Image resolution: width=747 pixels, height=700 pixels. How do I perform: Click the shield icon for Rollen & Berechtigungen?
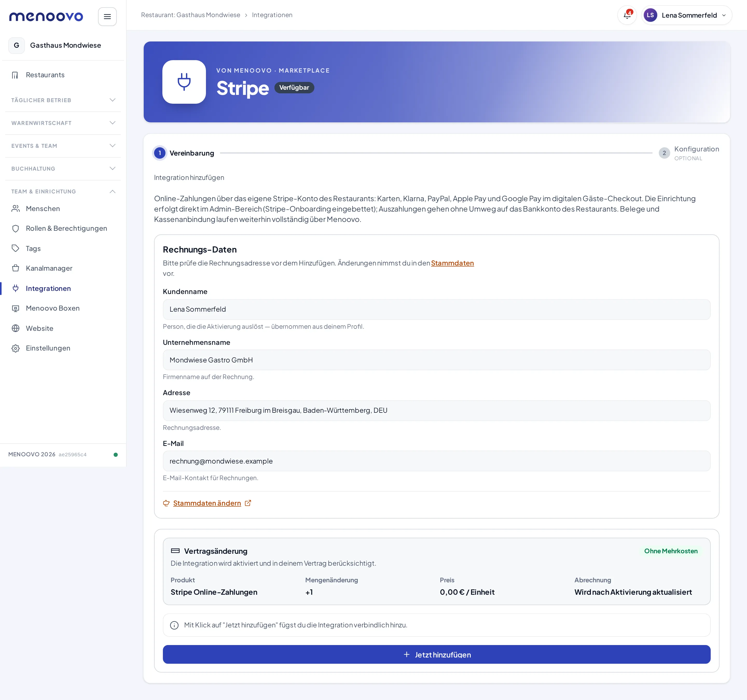pos(15,229)
